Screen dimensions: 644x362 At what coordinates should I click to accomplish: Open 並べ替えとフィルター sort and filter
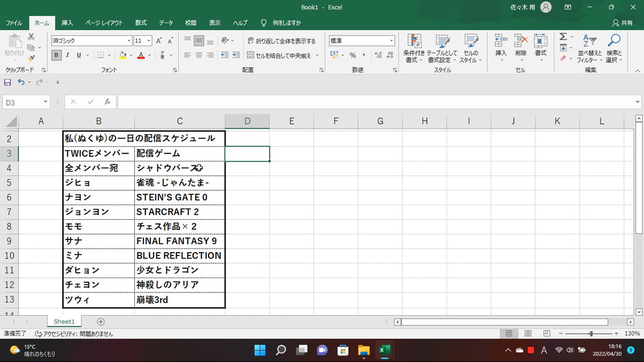[590, 48]
